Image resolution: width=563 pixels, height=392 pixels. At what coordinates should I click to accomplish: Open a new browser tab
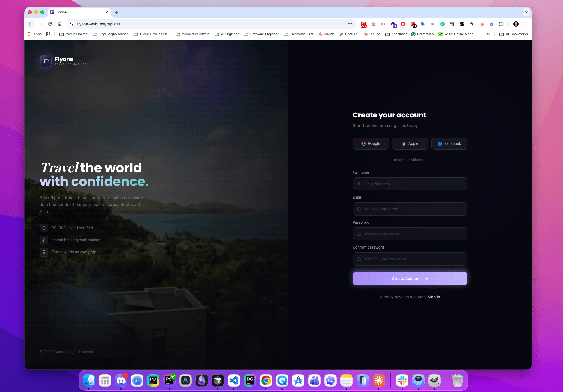pos(117,12)
